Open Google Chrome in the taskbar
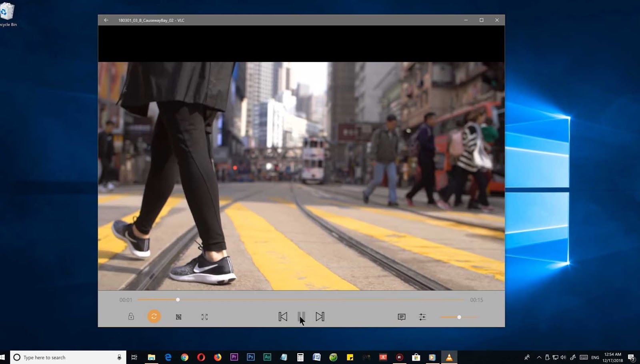The image size is (640, 364). (x=184, y=357)
